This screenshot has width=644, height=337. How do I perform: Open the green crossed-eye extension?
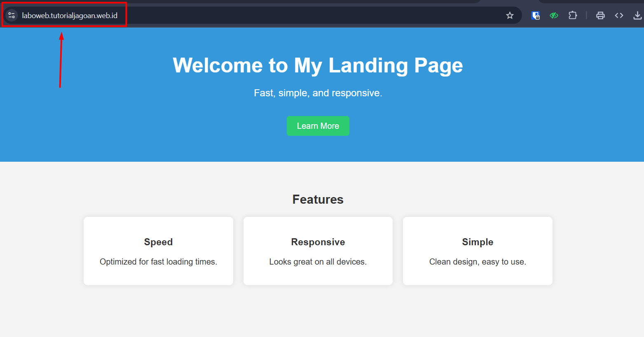(x=554, y=16)
